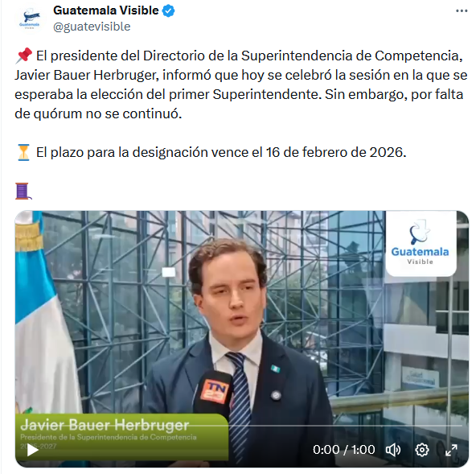This screenshot has width=476, height=474.
Task: Click the 0:00 / 1:00 time display
Action: pos(343,450)
